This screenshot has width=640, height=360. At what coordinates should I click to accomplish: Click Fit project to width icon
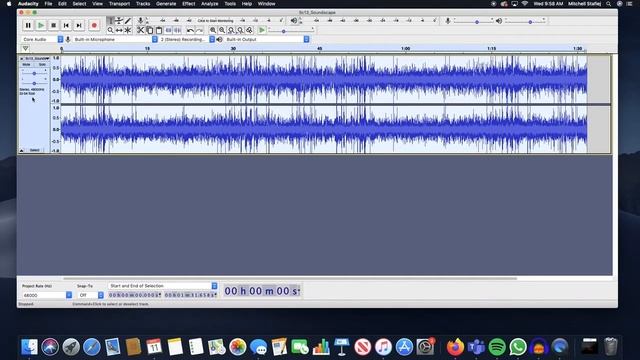pyautogui.click(x=240, y=30)
